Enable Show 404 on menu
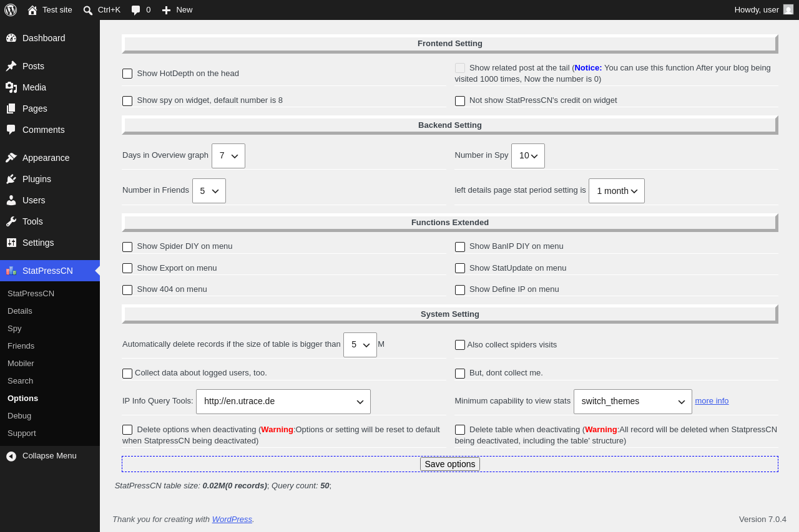 [x=127, y=290]
